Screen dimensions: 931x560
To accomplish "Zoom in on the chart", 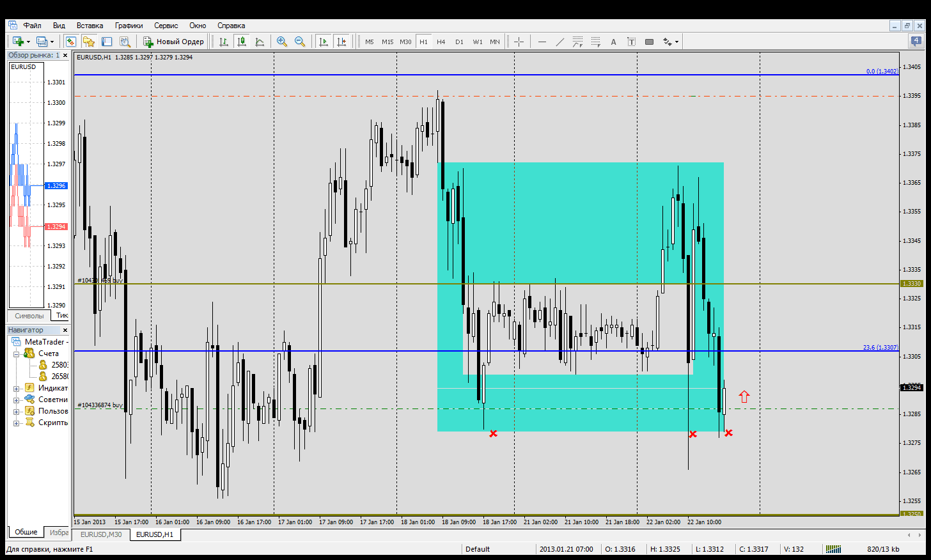I will 281,42.
